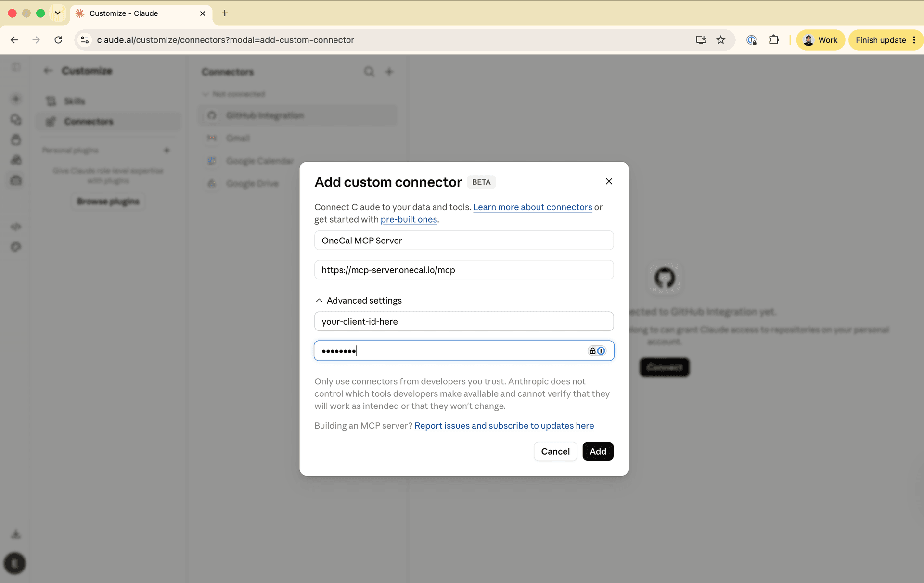Click the address bar URL
Image resolution: width=924 pixels, height=583 pixels.
[x=225, y=40]
